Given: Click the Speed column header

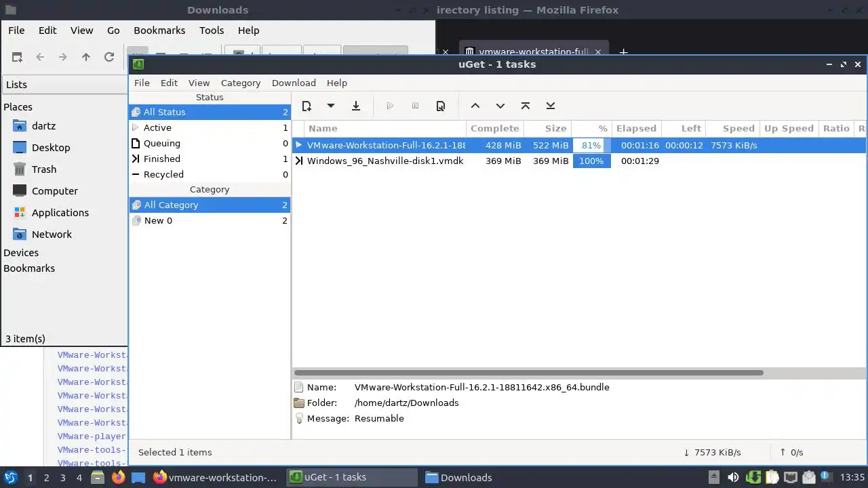Looking at the screenshot, I should (x=732, y=128).
